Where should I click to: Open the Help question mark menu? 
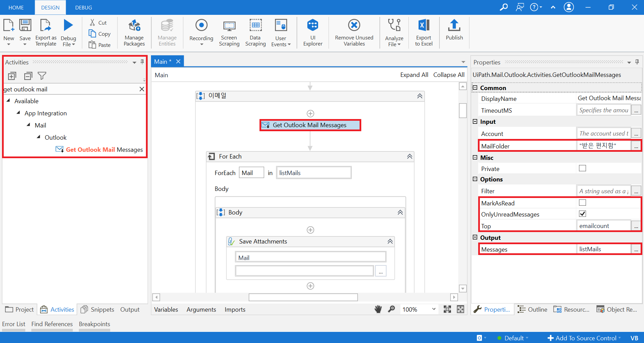pyautogui.click(x=536, y=7)
